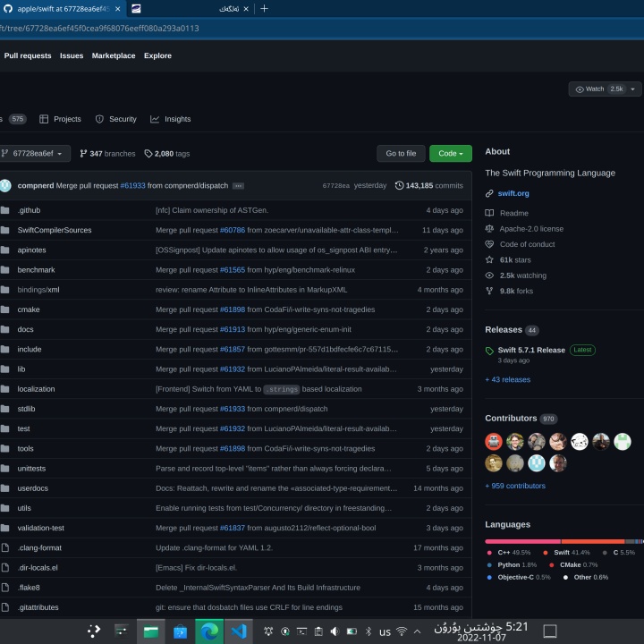This screenshot has height=644, width=644.
Task: Click the Swift orange segment in language bar
Action: point(593,542)
